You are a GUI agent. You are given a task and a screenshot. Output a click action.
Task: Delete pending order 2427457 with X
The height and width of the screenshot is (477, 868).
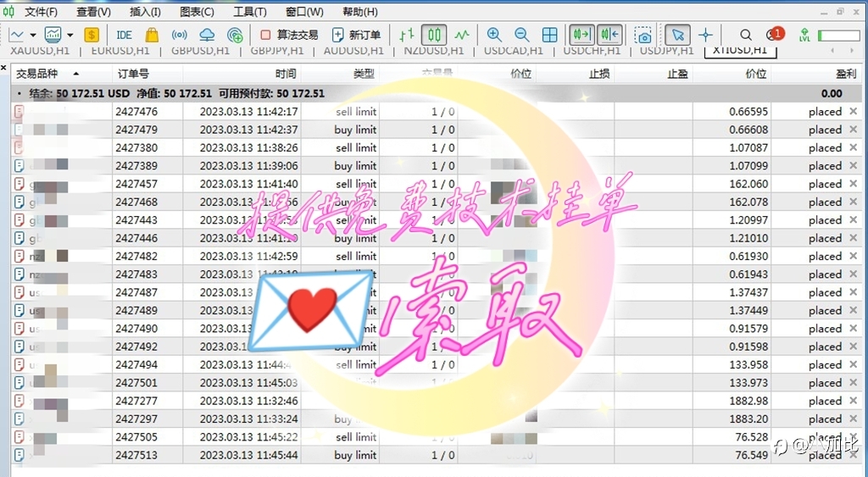(853, 184)
